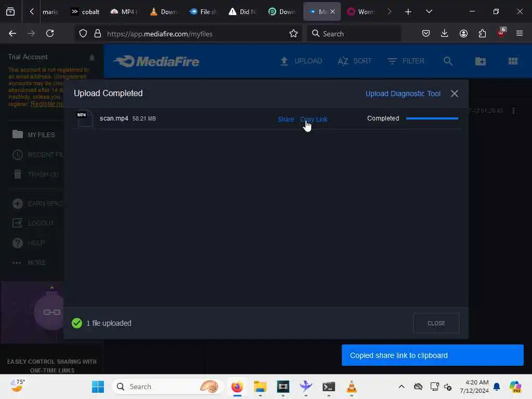Reload the page
532x399 pixels.
[x=50, y=34]
